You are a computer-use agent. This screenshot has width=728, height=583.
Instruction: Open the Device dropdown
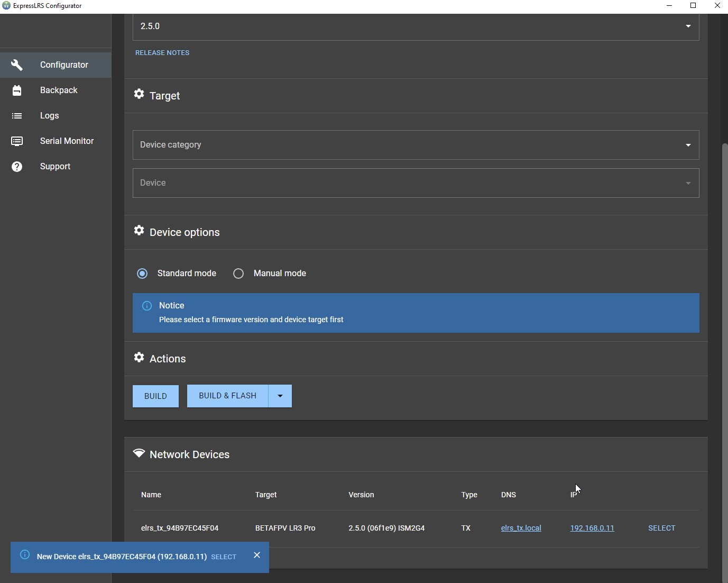pos(416,183)
